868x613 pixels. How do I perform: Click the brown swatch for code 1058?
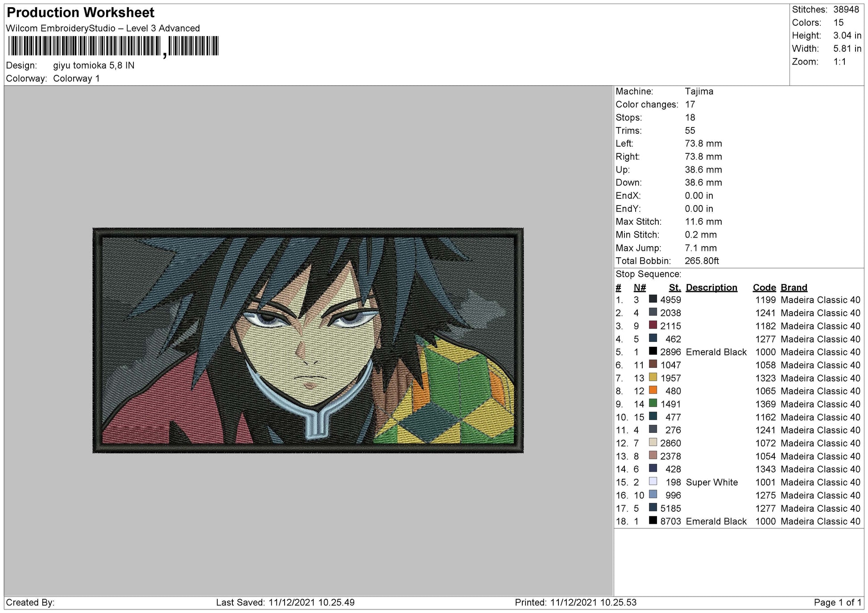pyautogui.click(x=653, y=364)
